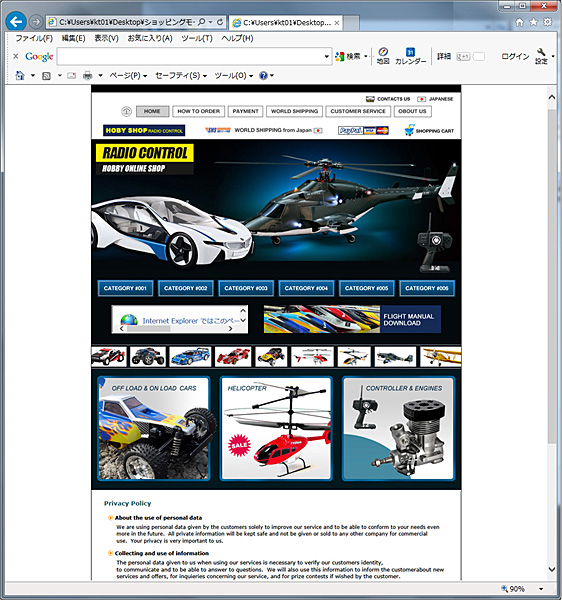562x600 pixels.
Task: Click the blue help question mark icon
Action: point(263,75)
